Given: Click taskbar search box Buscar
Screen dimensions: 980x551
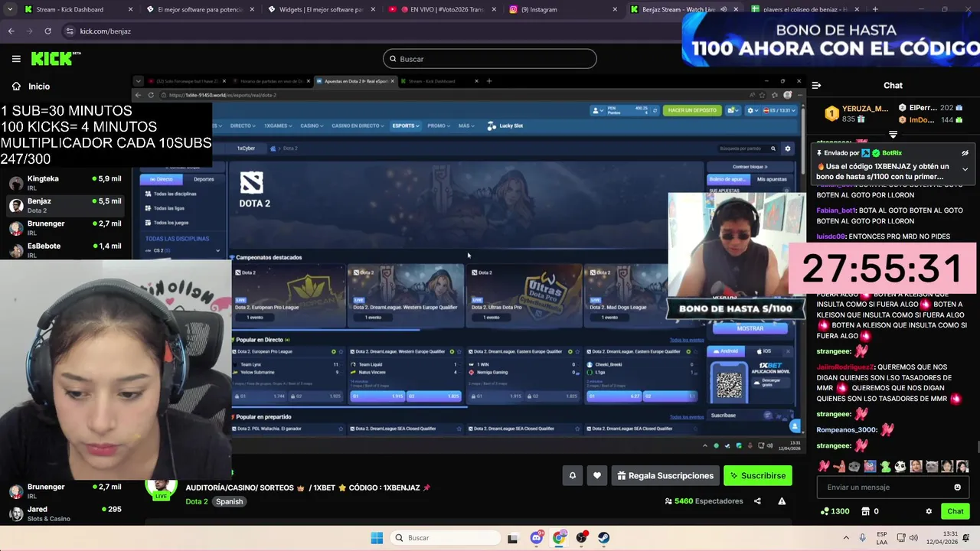Looking at the screenshot, I should pyautogui.click(x=444, y=538).
